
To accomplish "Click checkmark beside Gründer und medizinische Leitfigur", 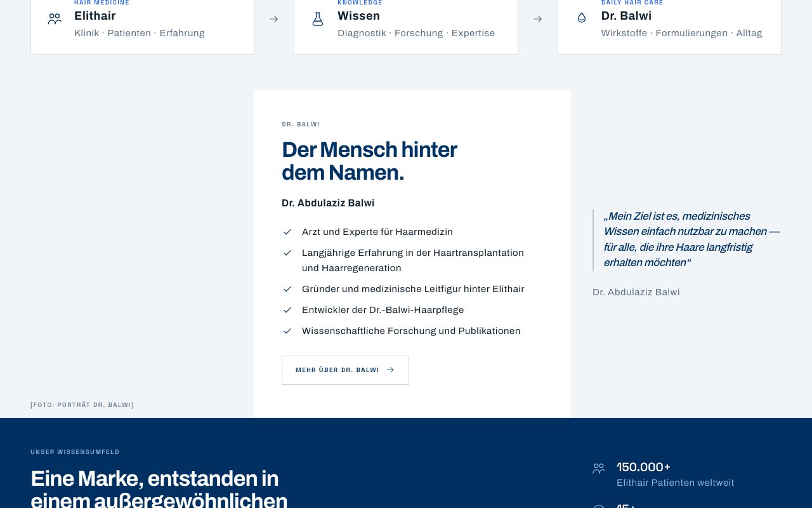I will [287, 290].
